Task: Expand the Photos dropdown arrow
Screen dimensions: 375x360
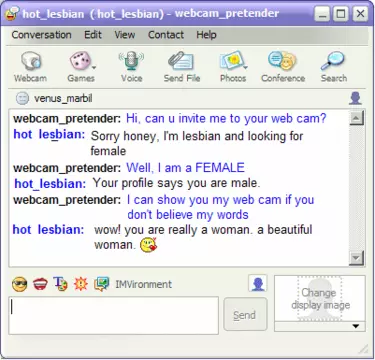Action: [246, 68]
